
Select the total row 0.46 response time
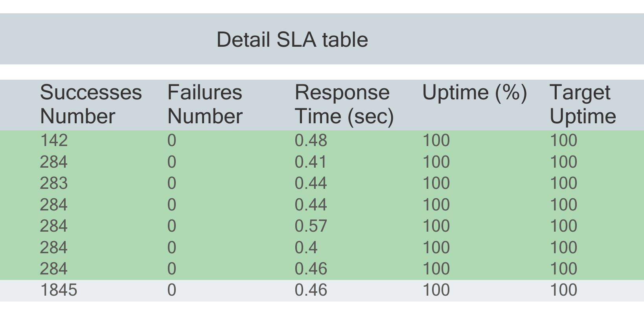coord(311,290)
